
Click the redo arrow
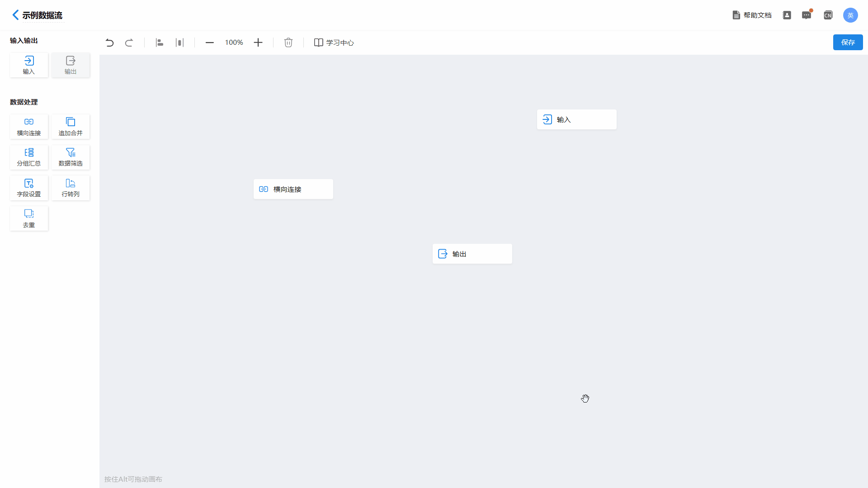tap(129, 43)
